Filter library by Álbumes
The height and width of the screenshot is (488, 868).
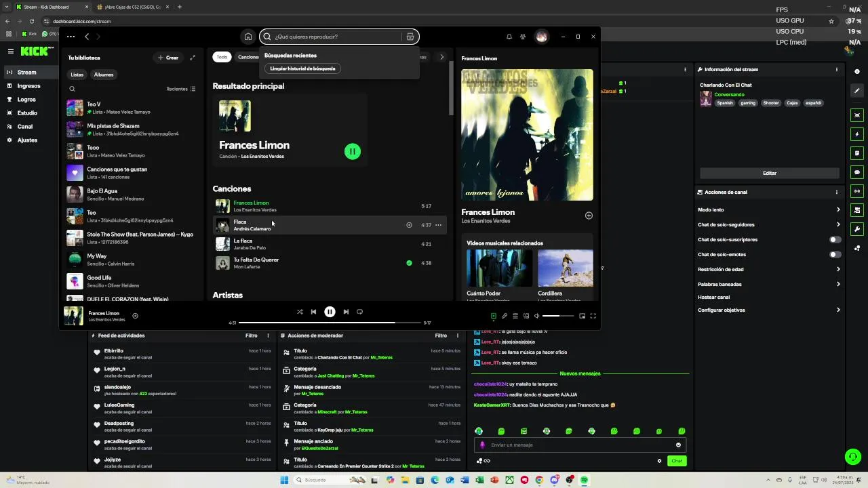(x=104, y=75)
